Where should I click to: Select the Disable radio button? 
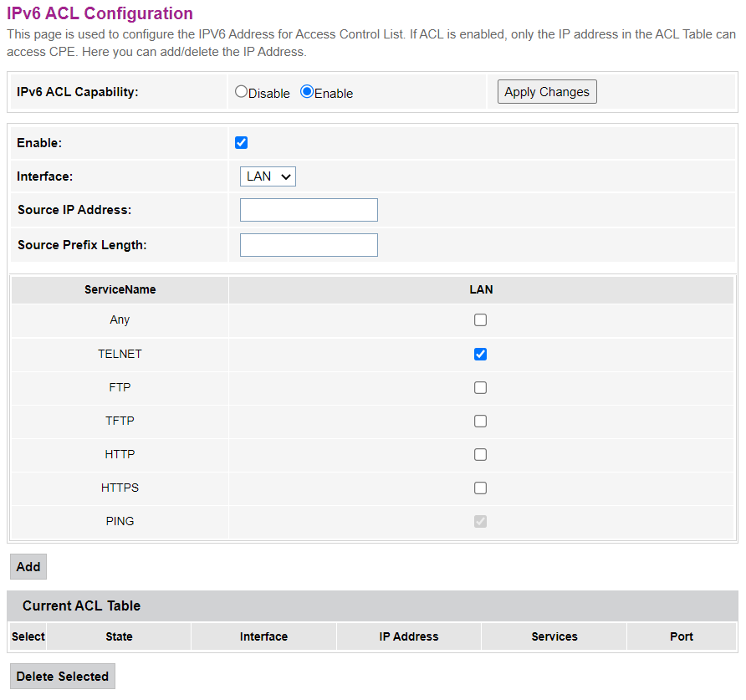point(242,92)
